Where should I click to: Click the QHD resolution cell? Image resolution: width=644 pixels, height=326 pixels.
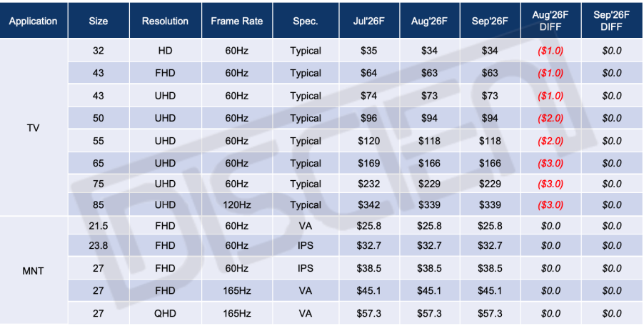click(x=165, y=314)
